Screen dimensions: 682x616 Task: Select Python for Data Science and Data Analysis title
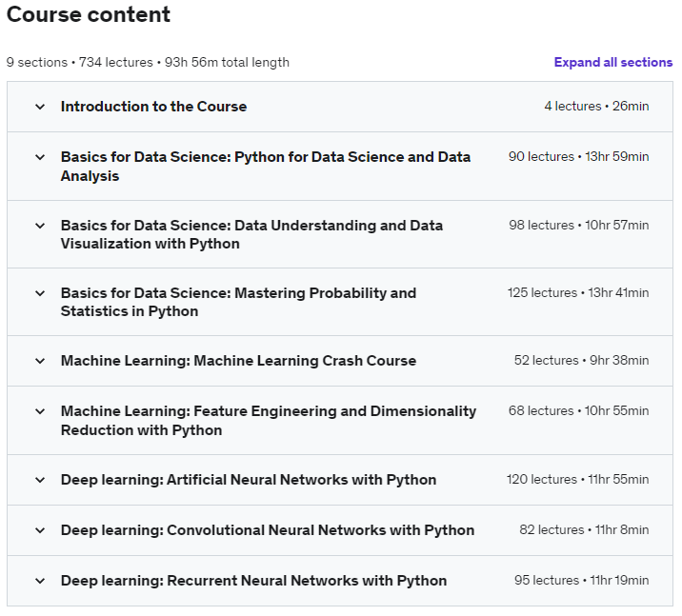pyautogui.click(x=265, y=166)
